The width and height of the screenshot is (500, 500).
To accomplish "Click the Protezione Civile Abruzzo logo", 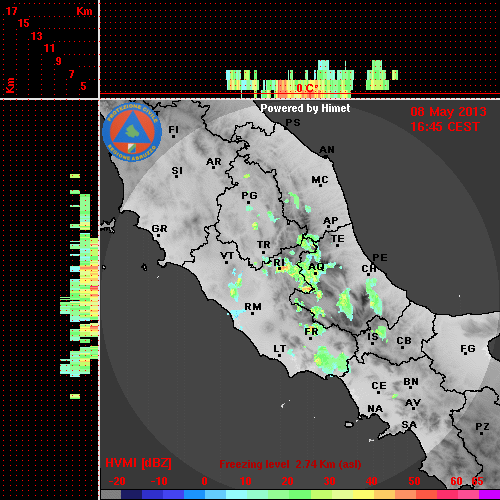I will tap(132, 133).
